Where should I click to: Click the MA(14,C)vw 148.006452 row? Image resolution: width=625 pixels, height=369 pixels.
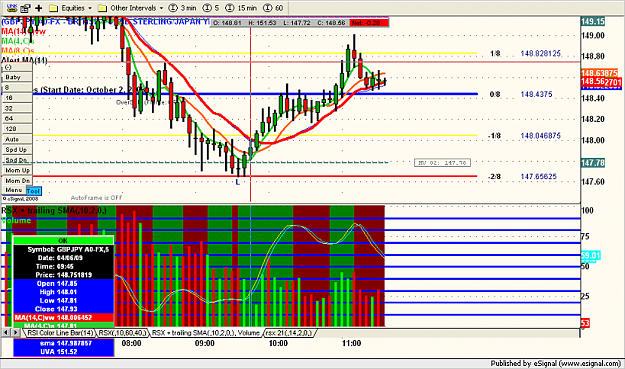(63, 318)
